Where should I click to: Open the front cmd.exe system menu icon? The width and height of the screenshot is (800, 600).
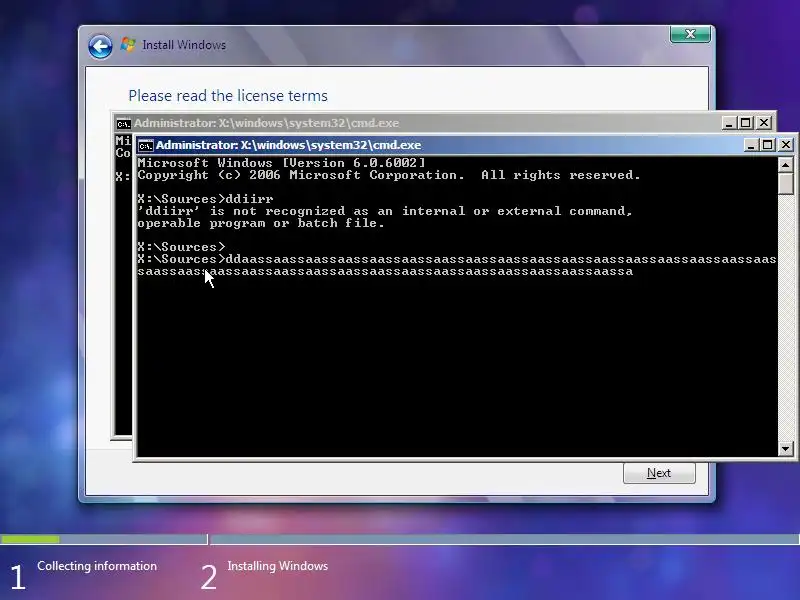pyautogui.click(x=145, y=146)
